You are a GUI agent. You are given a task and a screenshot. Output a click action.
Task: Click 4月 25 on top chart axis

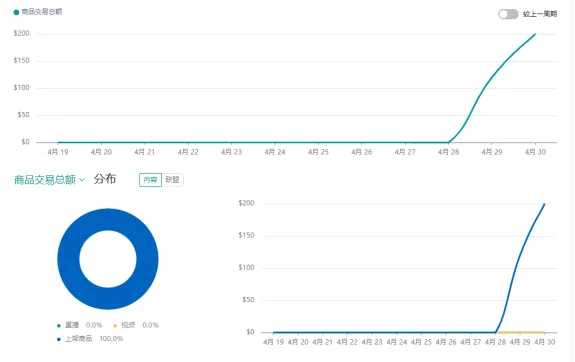click(318, 152)
